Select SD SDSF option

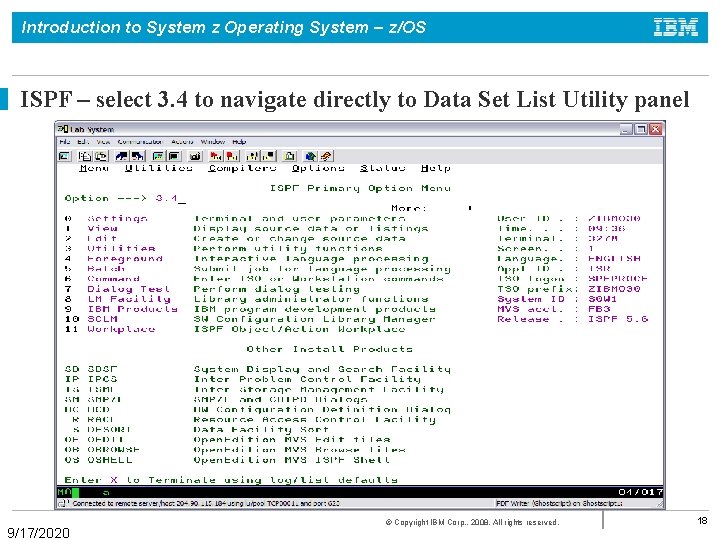pos(102,370)
